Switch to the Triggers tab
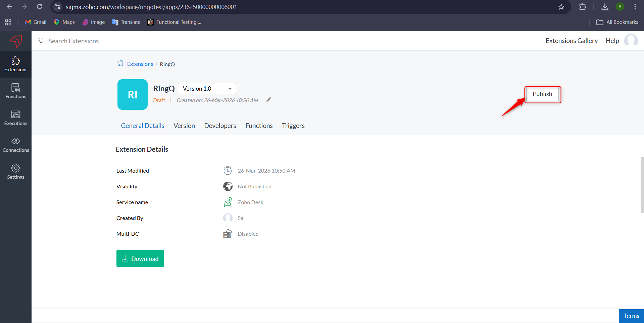 click(293, 126)
